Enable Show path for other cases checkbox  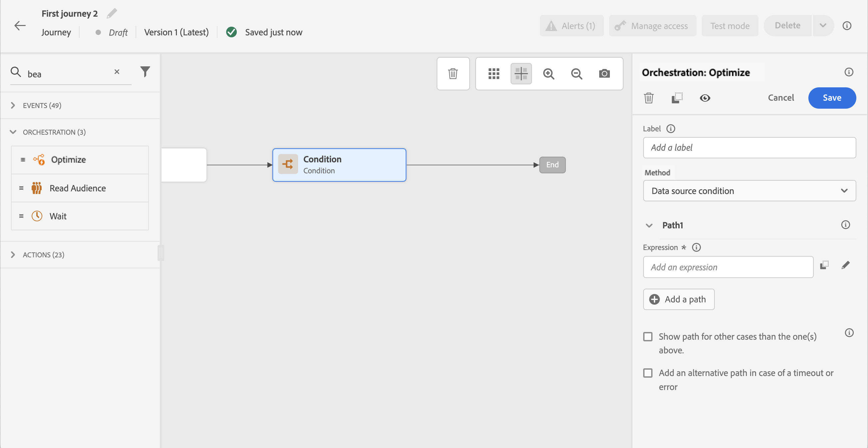pos(648,337)
